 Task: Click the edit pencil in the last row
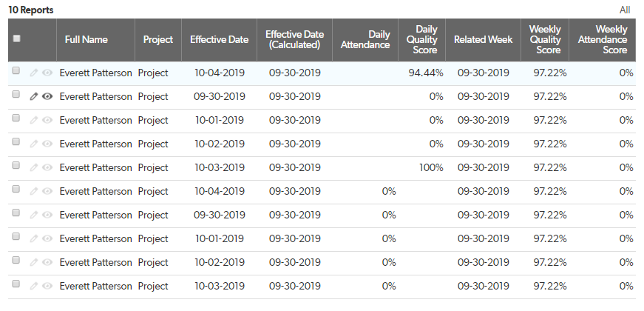tap(33, 286)
